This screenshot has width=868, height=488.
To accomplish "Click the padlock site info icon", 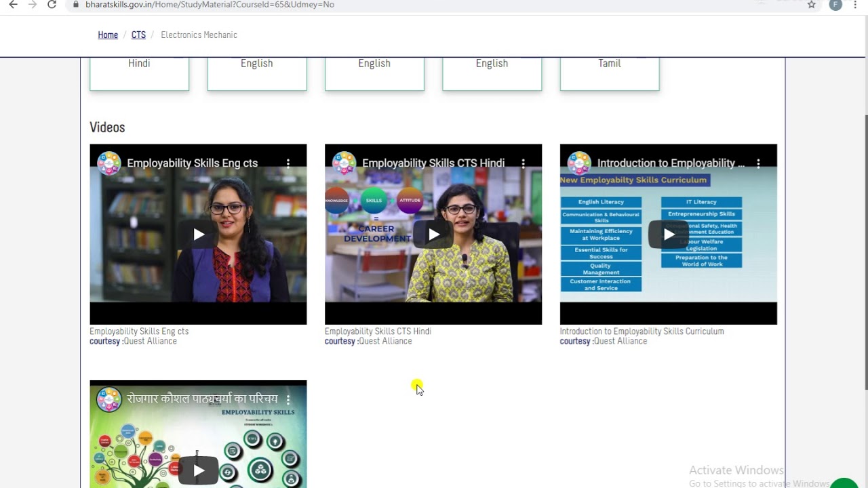I will coord(76,4).
